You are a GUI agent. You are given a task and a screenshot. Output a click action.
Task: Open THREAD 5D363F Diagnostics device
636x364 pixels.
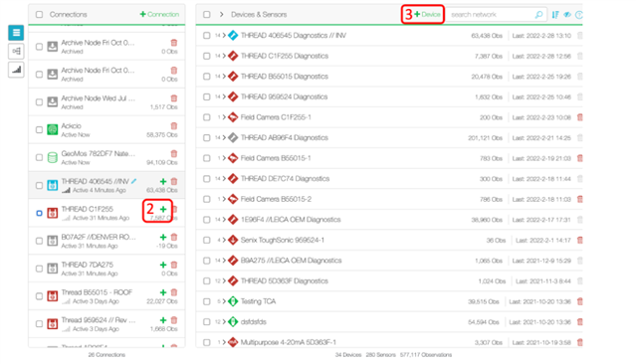[284, 280]
